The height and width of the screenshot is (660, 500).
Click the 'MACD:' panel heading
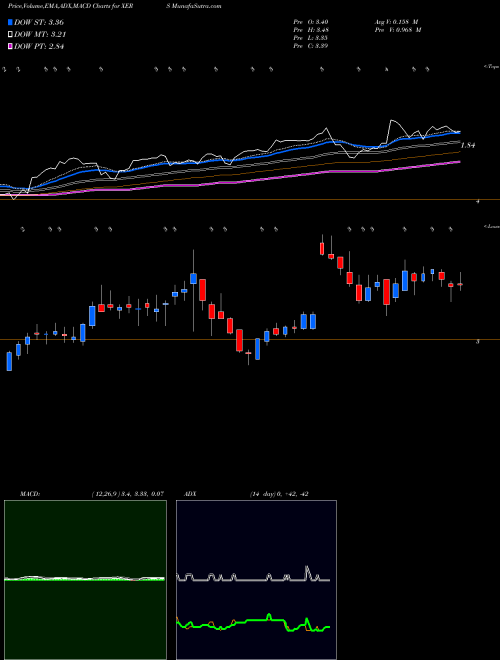point(29,494)
